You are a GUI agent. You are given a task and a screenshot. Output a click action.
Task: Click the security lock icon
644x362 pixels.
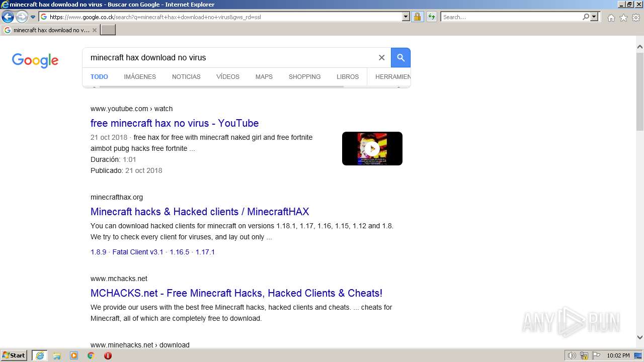(x=417, y=17)
